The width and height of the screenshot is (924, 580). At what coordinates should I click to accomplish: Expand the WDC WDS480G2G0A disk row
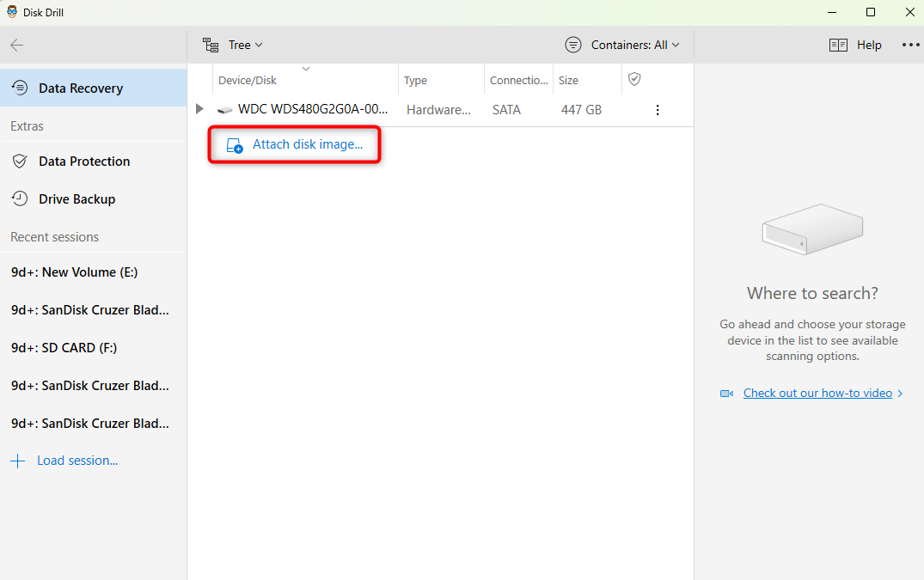[199, 109]
